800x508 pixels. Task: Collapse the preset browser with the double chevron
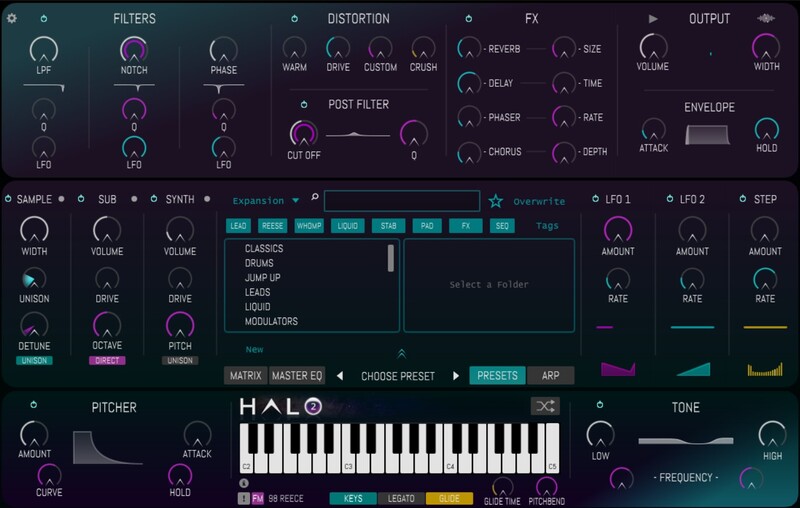pos(402,353)
